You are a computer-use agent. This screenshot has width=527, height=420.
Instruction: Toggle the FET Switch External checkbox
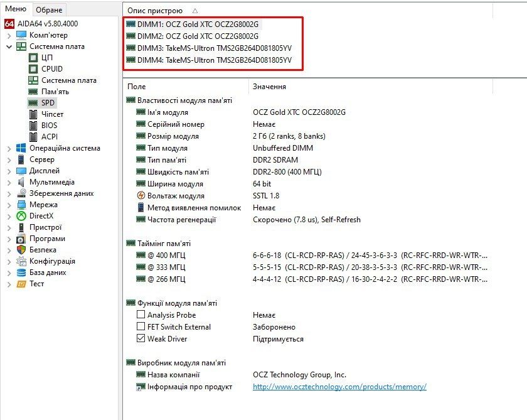point(141,326)
